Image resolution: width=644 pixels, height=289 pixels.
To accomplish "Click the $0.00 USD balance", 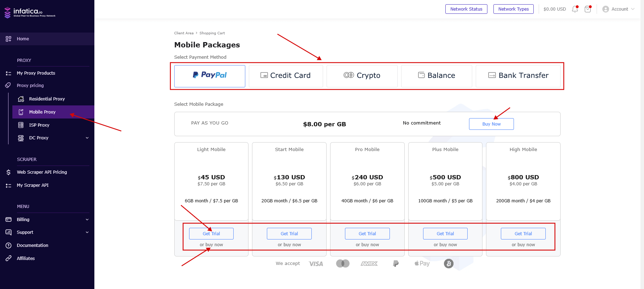I will pos(555,9).
